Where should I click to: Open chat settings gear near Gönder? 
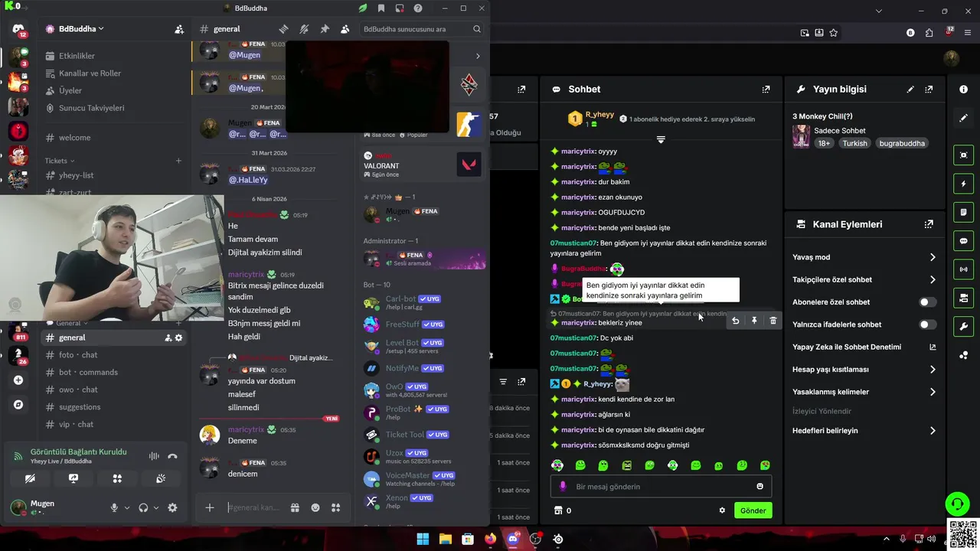(722, 510)
